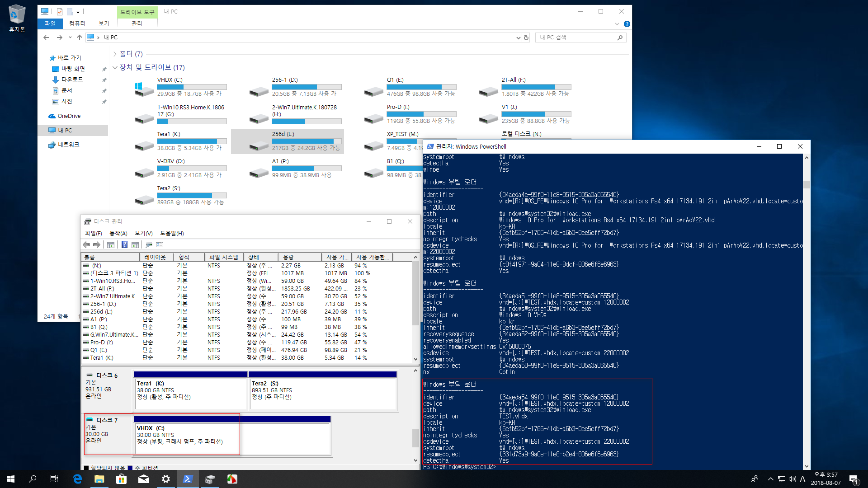Expand the ribbon with the chevron near help
Viewport: 868px width, 488px height.
617,24
